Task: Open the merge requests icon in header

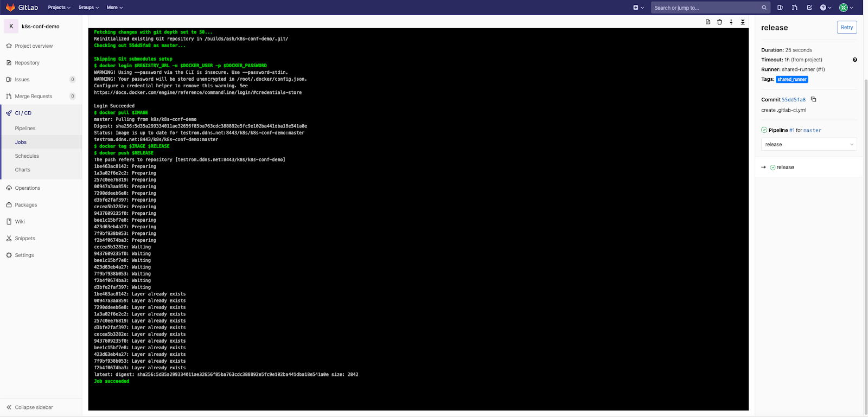Action: 795,8
